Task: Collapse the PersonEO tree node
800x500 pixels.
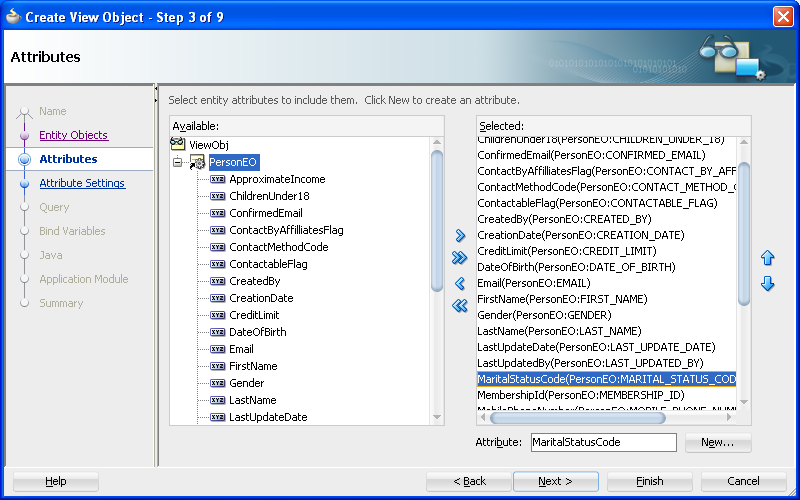Action: [177, 163]
